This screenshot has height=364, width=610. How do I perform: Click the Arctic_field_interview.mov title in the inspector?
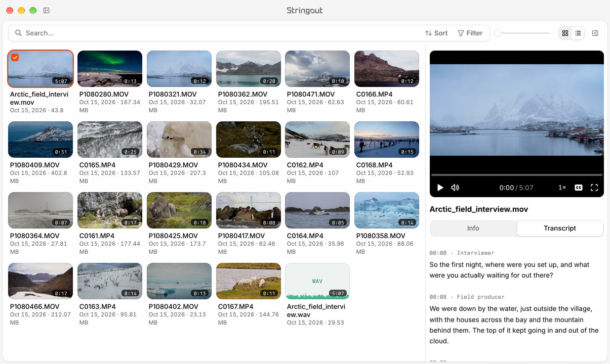479,209
